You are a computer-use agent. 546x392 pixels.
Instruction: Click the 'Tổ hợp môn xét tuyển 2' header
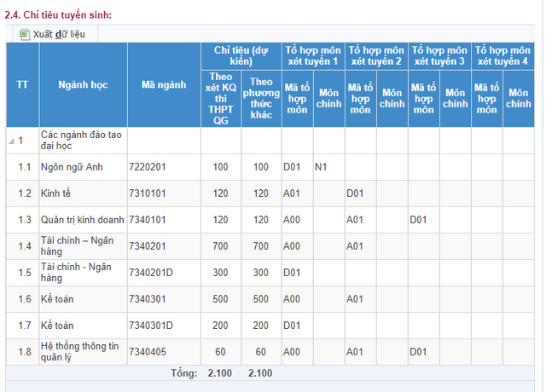click(375, 55)
